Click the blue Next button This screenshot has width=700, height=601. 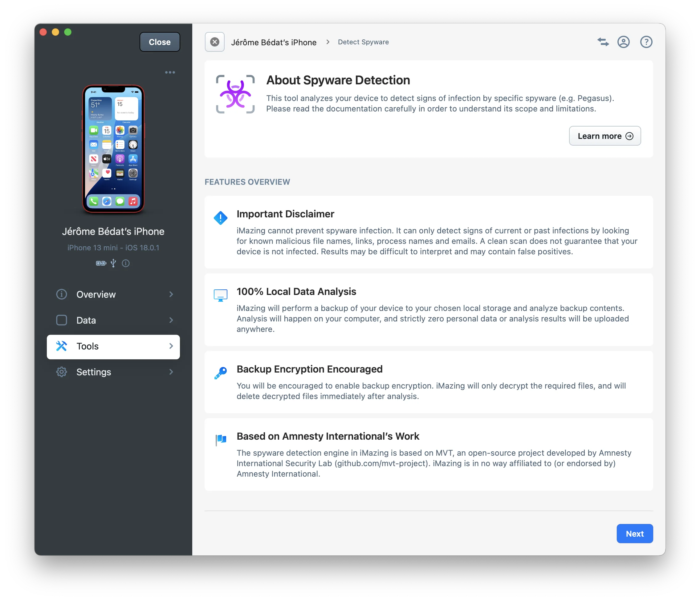634,534
